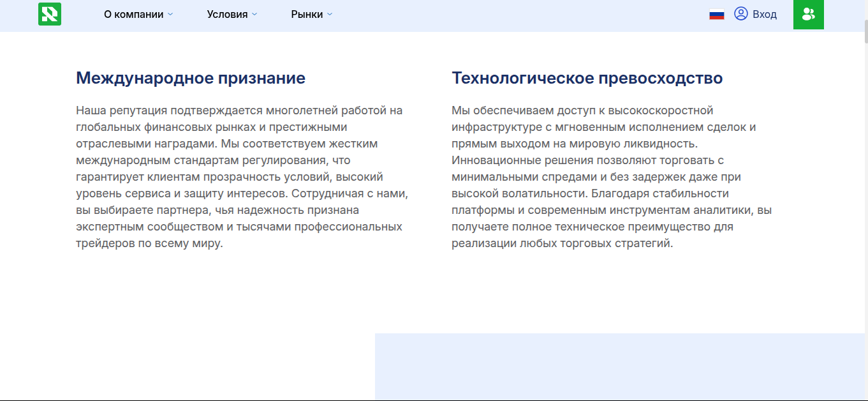Click the Вход login link
This screenshot has width=868, height=401.
pyautogui.click(x=764, y=15)
